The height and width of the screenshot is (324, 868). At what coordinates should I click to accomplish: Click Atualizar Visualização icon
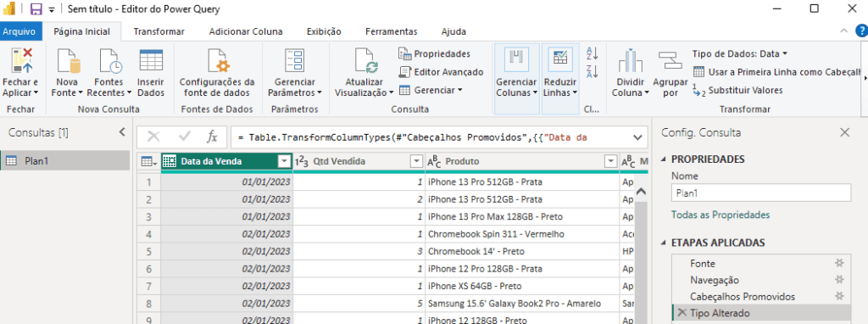click(x=366, y=60)
